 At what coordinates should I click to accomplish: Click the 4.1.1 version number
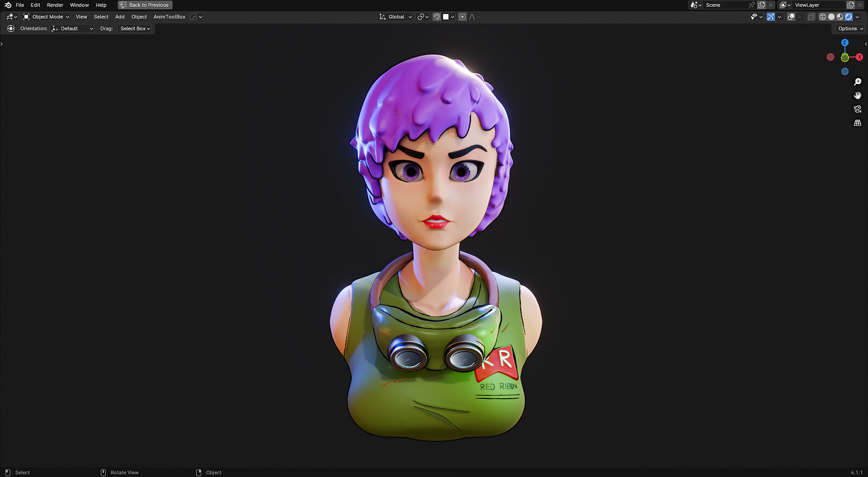(857, 473)
